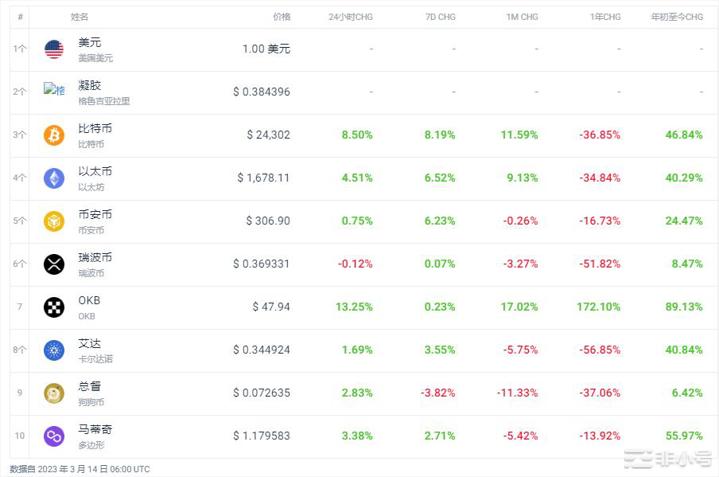The image size is (719, 477).
Task: Click the 卡尔达诺 subtitle text
Action: 95,359
